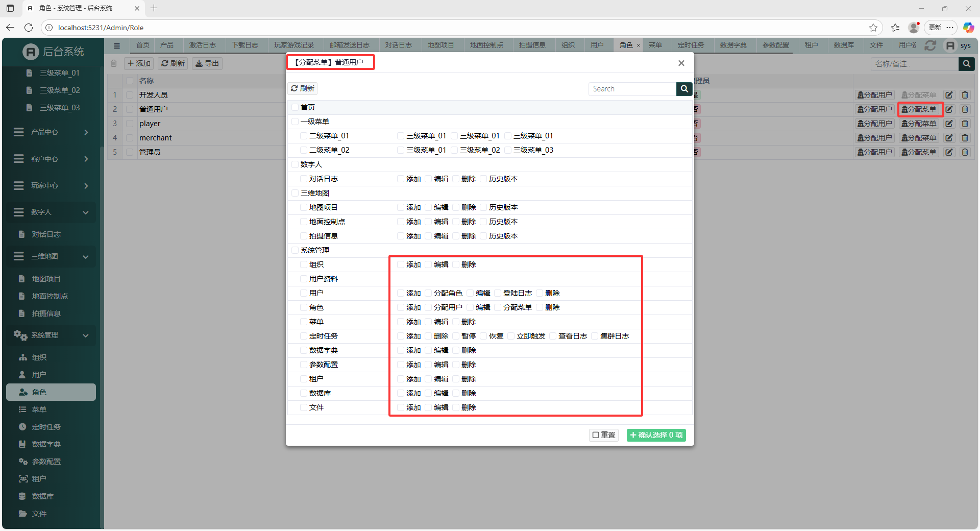Click the delete icon for the 管理员 row
The width and height of the screenshot is (980, 531).
965,152
